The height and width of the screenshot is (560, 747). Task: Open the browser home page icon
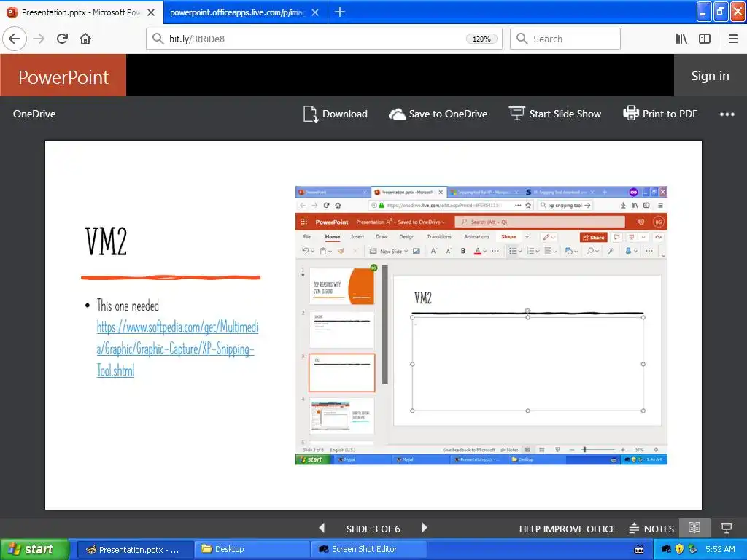point(85,39)
